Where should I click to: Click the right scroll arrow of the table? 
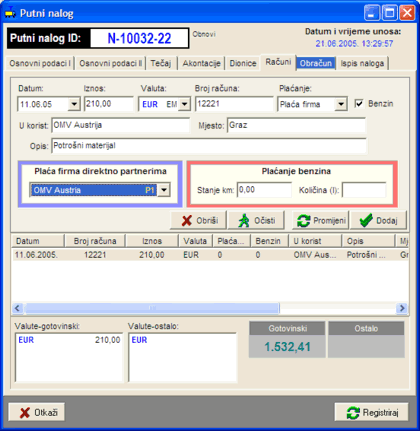(402, 308)
